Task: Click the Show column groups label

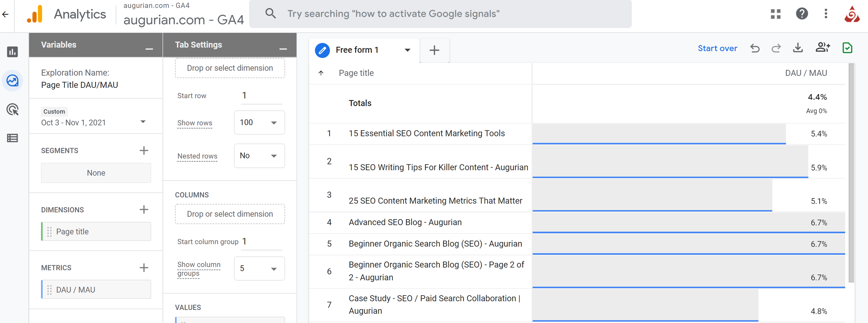Action: click(x=199, y=269)
